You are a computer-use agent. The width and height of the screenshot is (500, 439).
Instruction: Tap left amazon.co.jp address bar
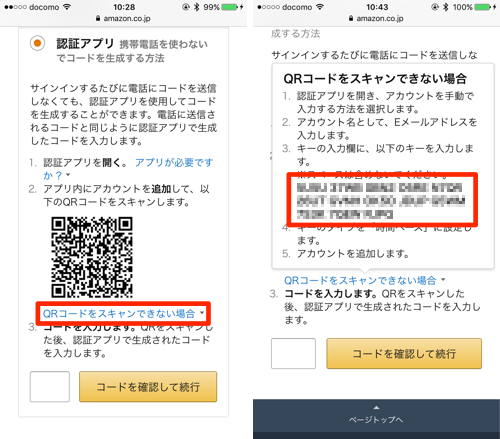click(x=123, y=18)
